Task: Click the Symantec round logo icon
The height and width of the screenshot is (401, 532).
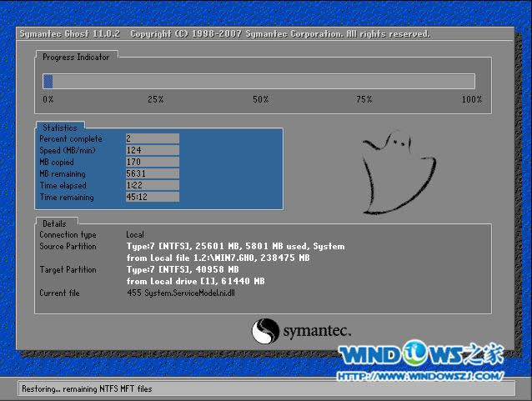Action: click(x=265, y=330)
